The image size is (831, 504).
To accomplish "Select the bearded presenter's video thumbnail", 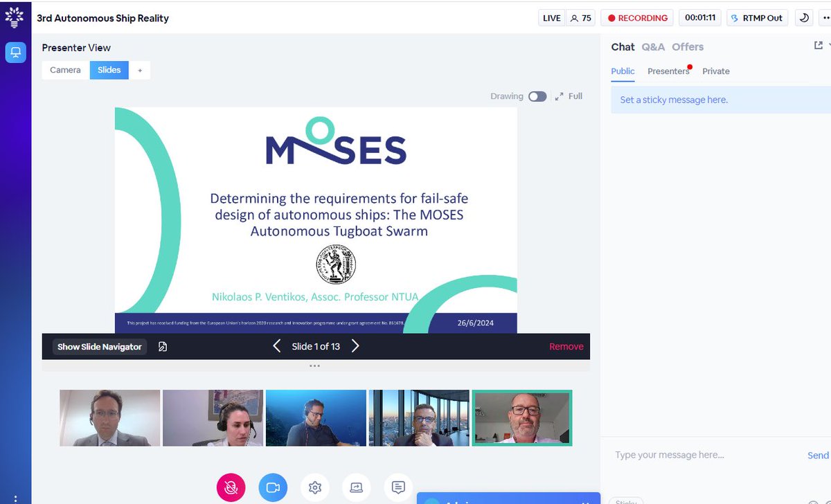I will (521, 417).
